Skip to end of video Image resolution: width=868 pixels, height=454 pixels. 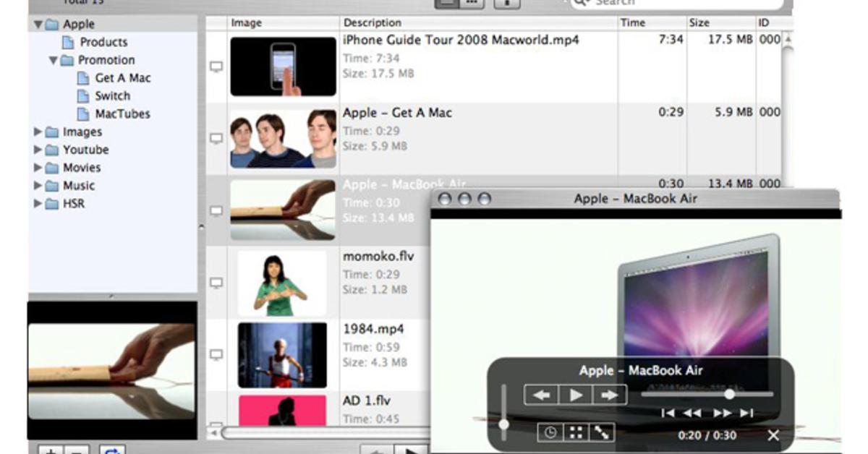click(x=746, y=414)
